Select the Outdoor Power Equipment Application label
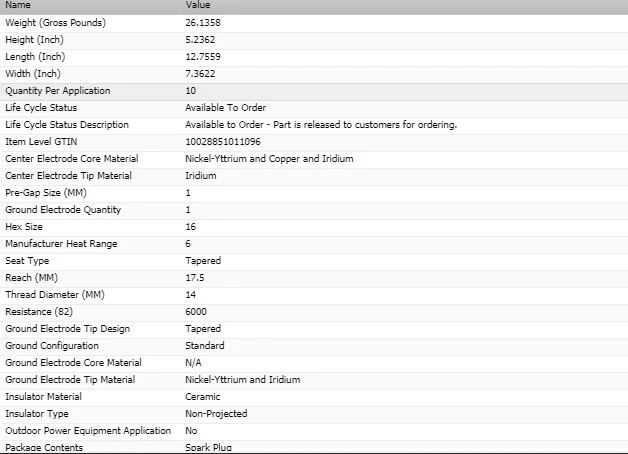Viewport: 628px width, 454px height. point(88,431)
